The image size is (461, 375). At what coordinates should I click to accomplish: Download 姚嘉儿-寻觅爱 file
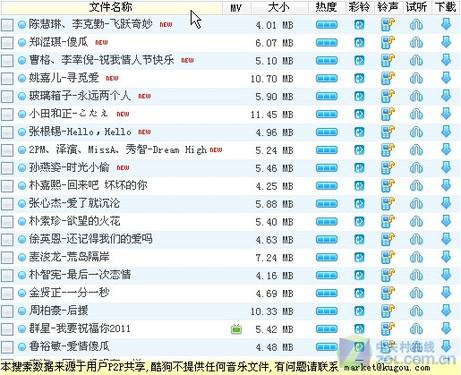click(x=446, y=78)
